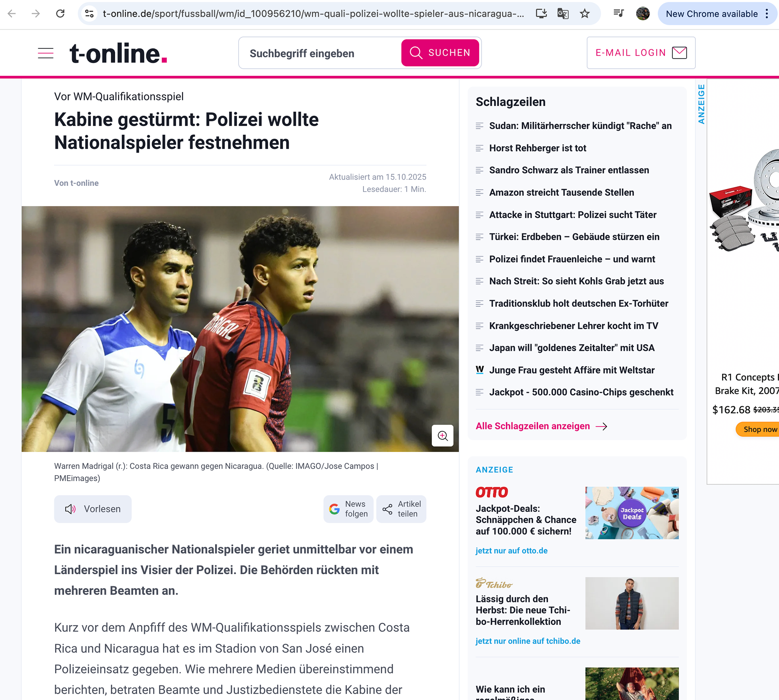Viewport: 779px width, 700px height.
Task: Click the image zoom magnifier icon
Action: coord(442,436)
